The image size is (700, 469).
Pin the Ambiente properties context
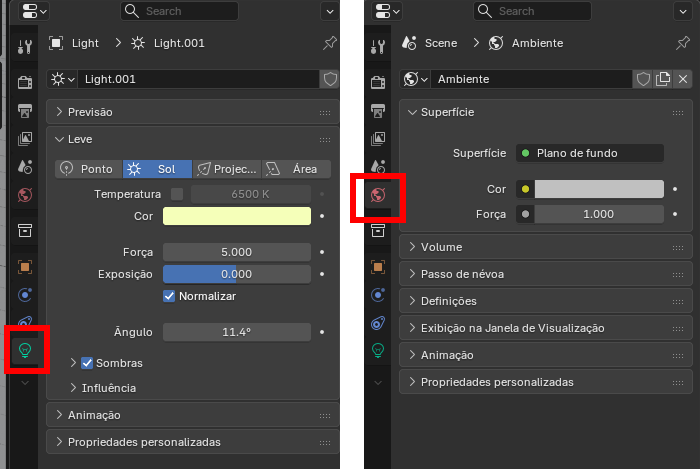point(683,43)
